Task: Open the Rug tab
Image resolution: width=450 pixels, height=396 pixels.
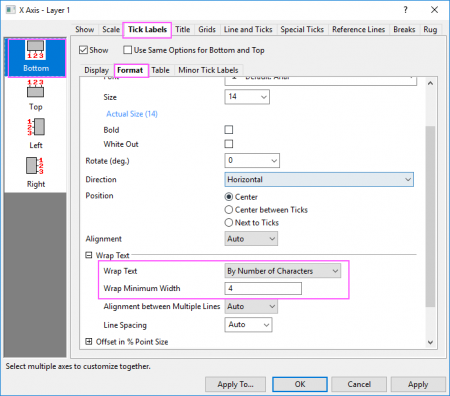Action: click(430, 30)
